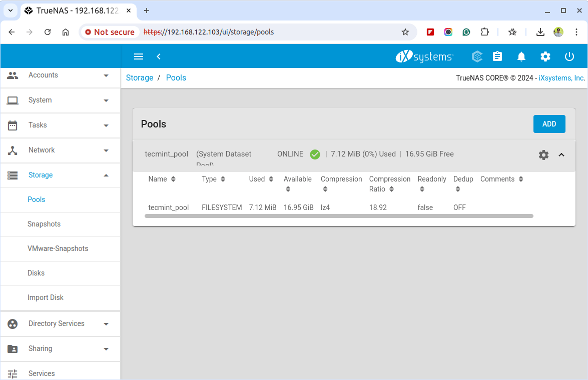Open browser profile avatar
This screenshot has height=380, width=588.
point(558,32)
